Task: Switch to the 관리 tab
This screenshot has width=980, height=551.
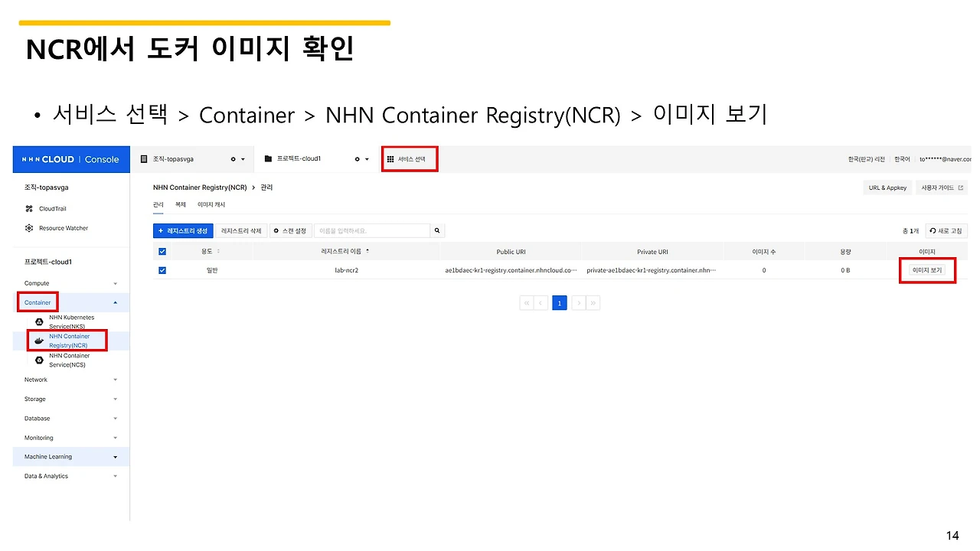Action: point(158,205)
